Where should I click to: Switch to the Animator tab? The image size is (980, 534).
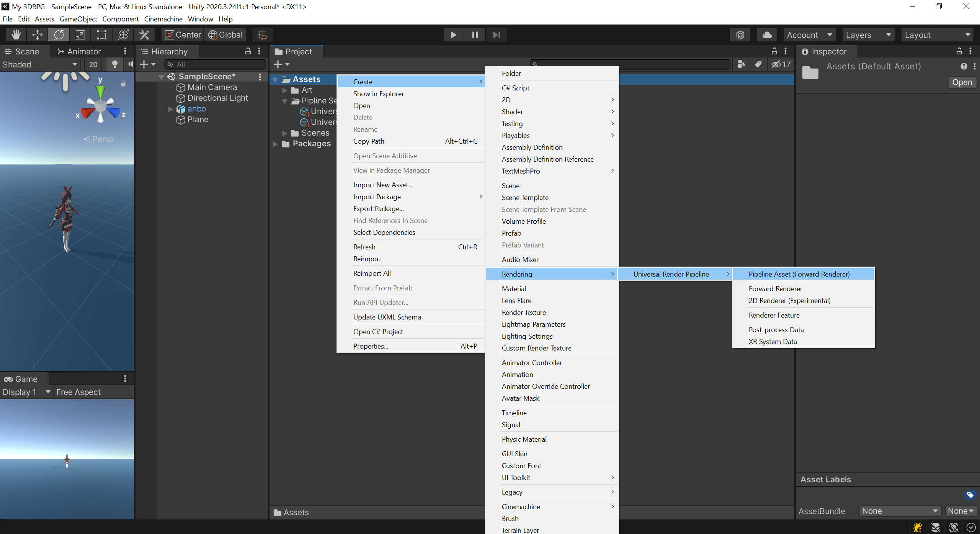click(x=79, y=51)
